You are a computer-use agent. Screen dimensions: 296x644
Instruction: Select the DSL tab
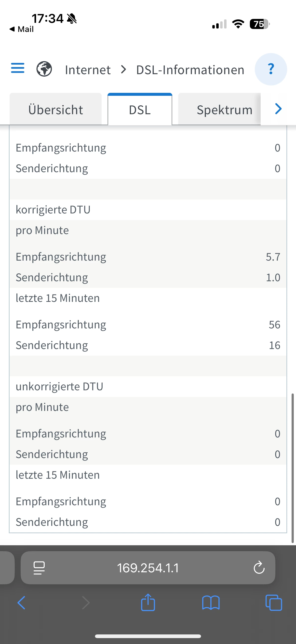(x=140, y=110)
